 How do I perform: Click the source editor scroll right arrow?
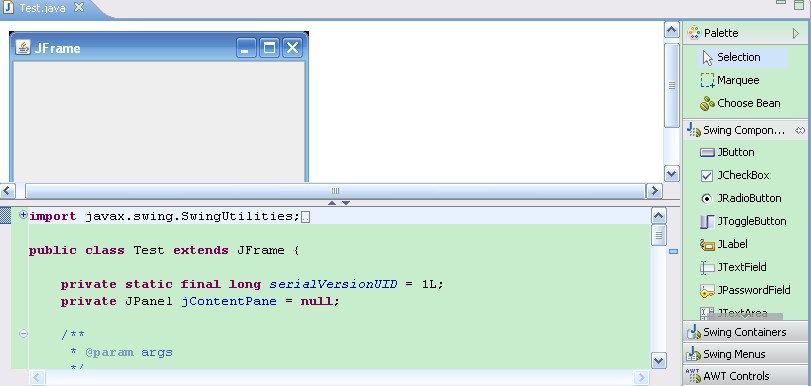coord(641,378)
